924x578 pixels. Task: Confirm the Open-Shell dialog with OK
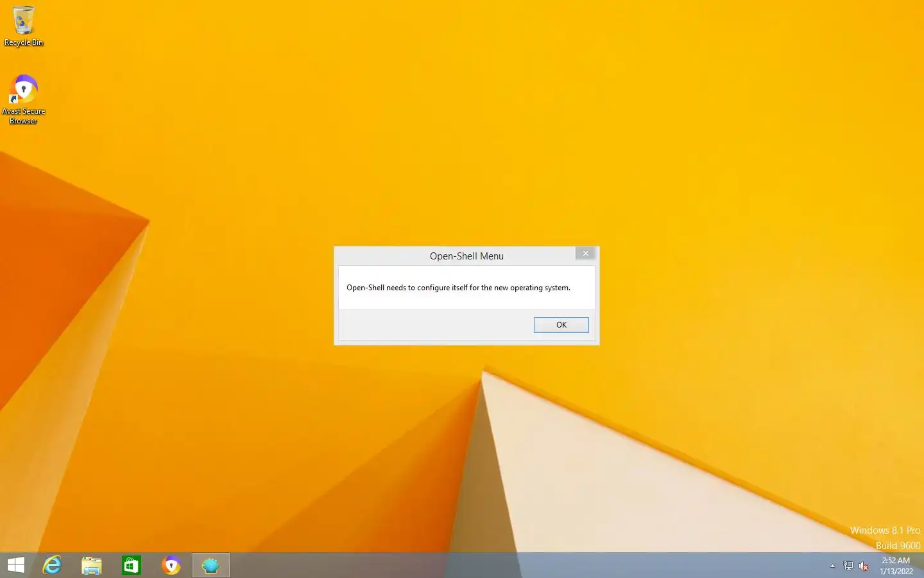tap(561, 325)
